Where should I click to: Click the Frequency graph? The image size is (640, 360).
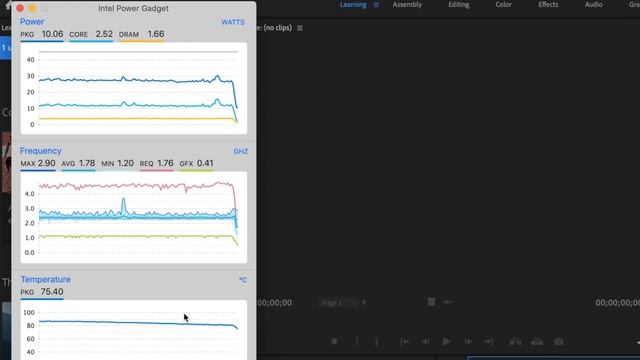(134, 217)
